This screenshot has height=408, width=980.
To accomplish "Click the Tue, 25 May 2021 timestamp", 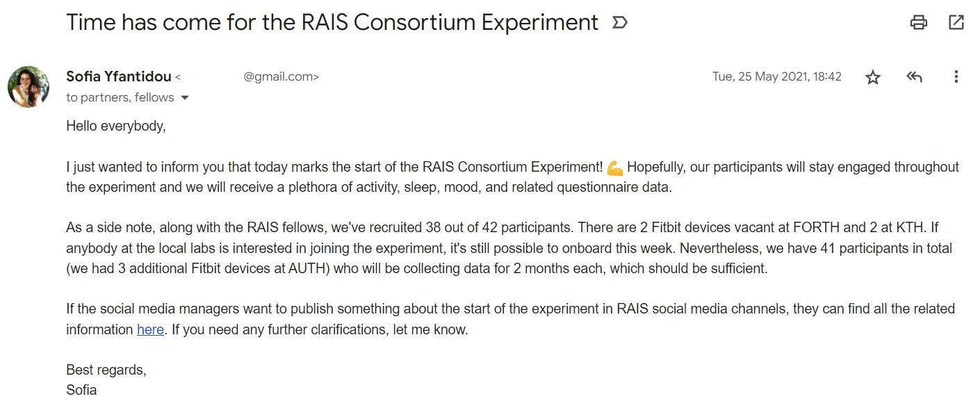I will point(776,76).
